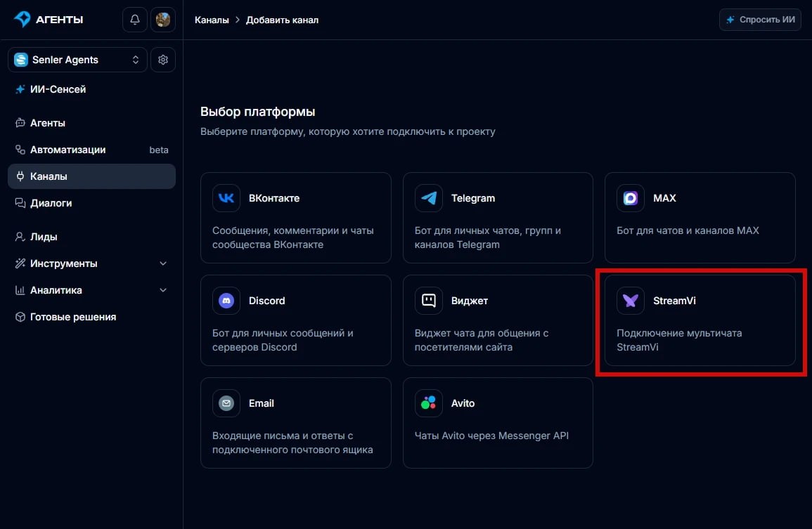Image resolution: width=812 pixels, height=529 pixels.
Task: Open Готовые решения section
Action: pyautogui.click(x=91, y=317)
